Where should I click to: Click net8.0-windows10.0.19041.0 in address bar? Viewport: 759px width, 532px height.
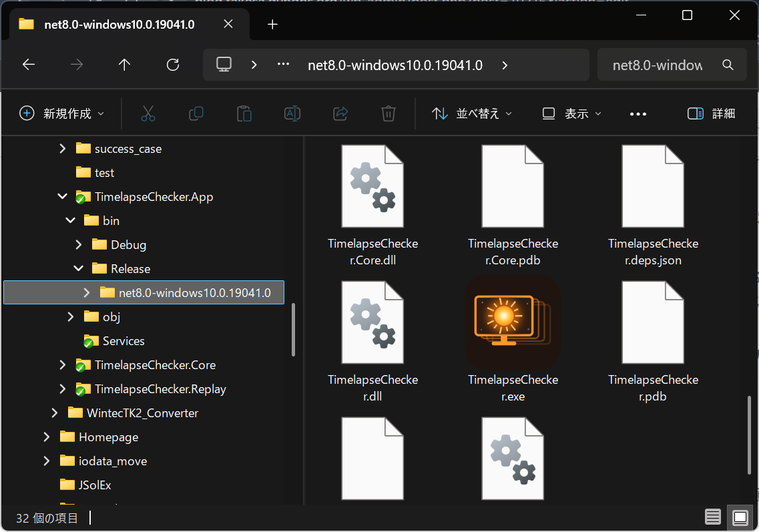pos(395,65)
